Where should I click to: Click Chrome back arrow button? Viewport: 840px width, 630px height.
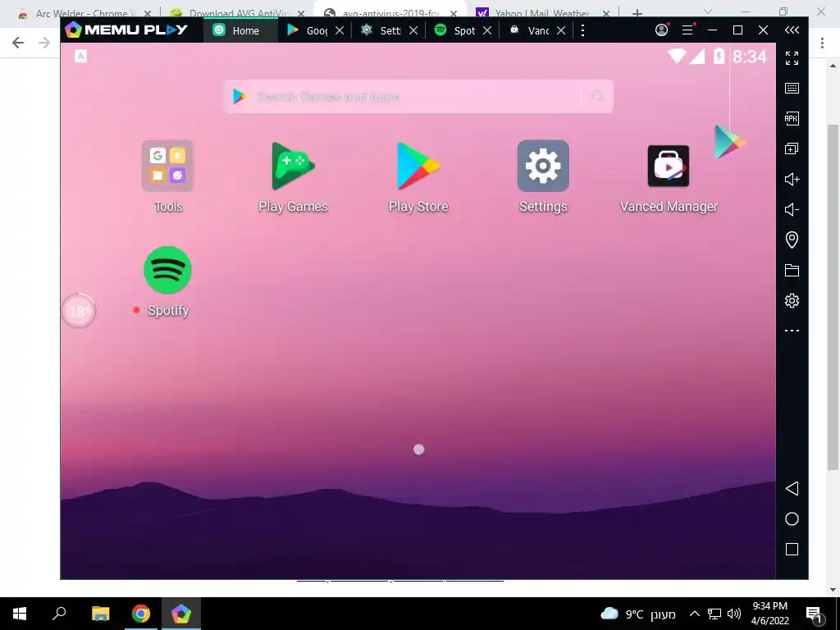pyautogui.click(x=18, y=43)
